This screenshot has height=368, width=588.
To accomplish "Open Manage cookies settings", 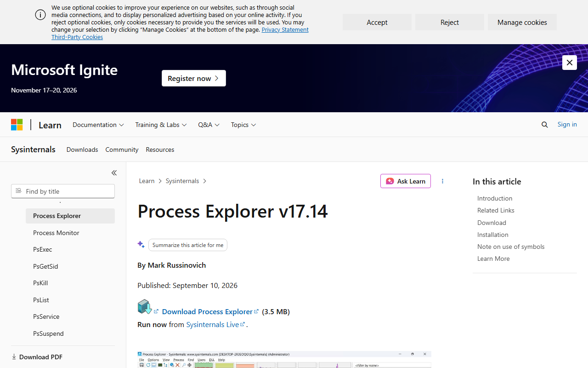I will click(522, 22).
